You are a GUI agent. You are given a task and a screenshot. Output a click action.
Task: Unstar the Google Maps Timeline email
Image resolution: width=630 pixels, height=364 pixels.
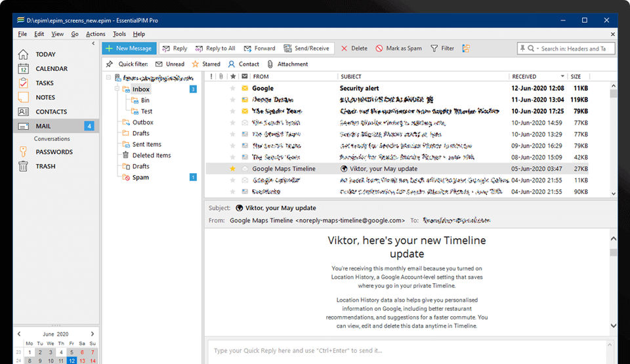click(232, 169)
